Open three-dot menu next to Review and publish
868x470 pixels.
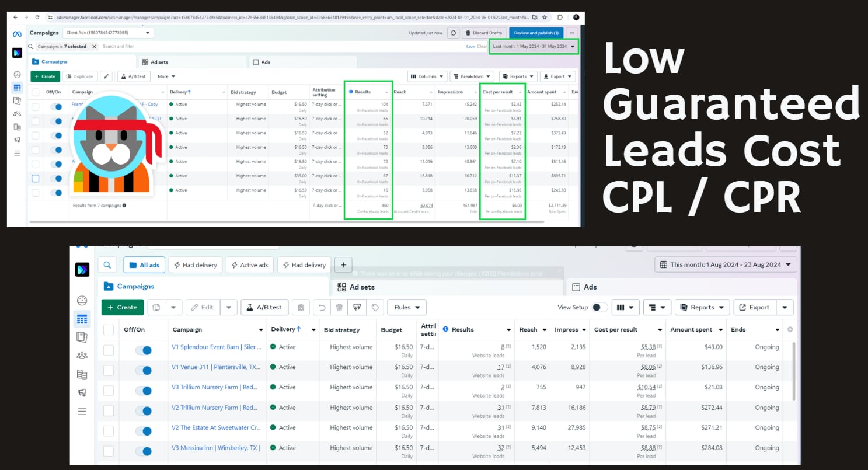[571, 33]
